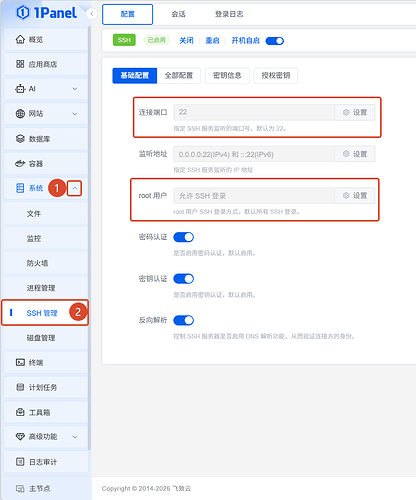Click the 数据库 stack icon

click(20, 139)
